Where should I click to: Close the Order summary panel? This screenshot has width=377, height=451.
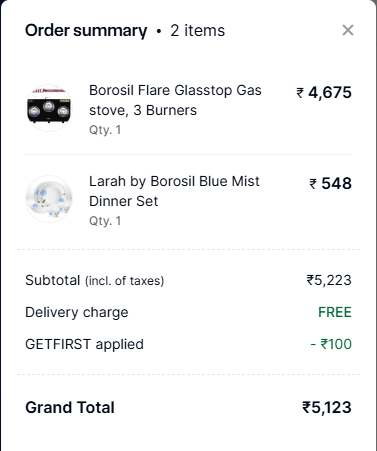pos(348,30)
